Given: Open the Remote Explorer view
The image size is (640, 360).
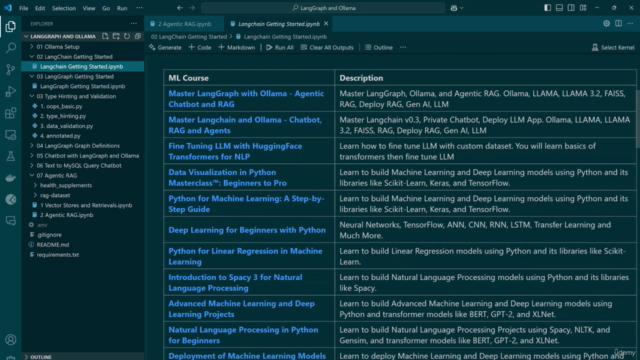Looking at the screenshot, I should 11,134.
